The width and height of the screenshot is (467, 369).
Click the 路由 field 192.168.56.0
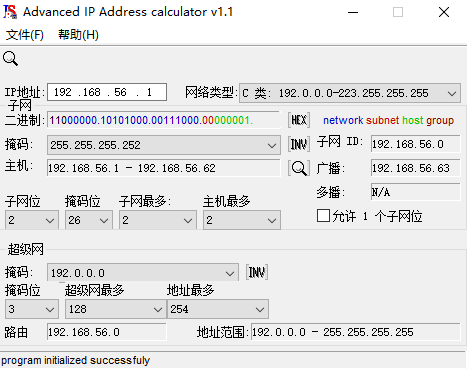click(x=107, y=332)
